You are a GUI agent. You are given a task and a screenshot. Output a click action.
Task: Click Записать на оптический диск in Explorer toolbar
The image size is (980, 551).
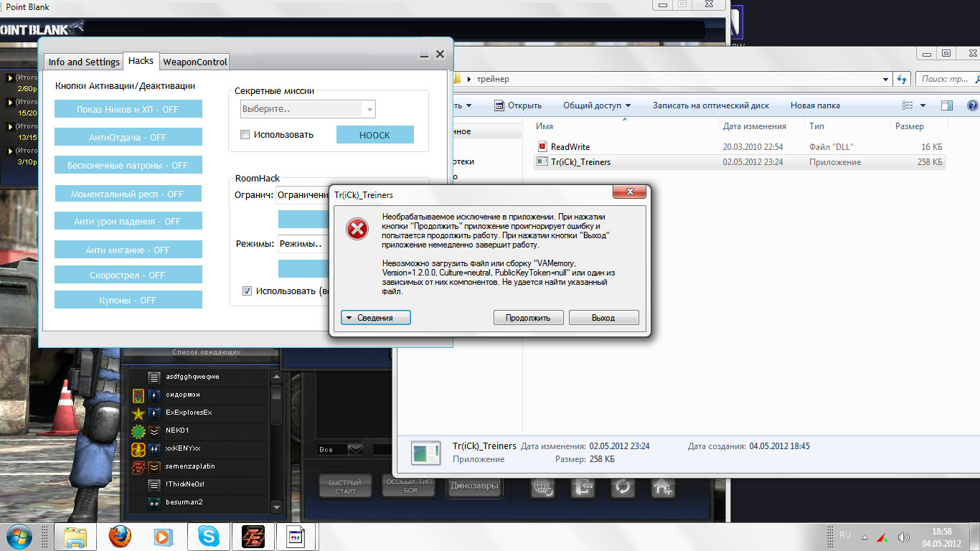pos(710,105)
